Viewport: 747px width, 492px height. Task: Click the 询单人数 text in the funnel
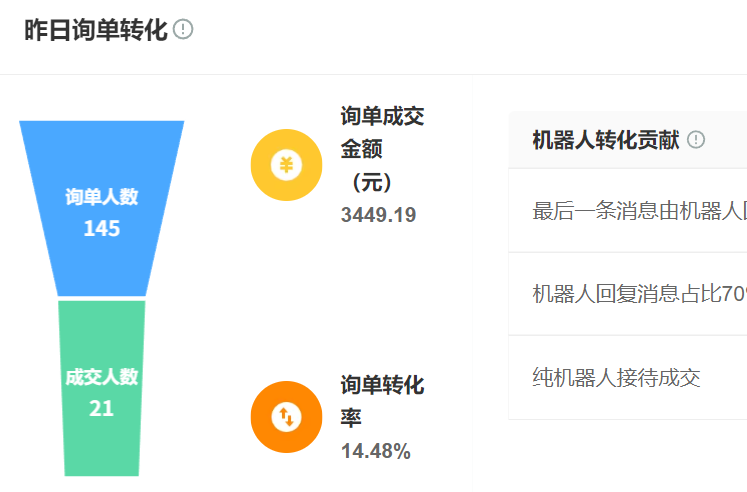tap(102, 197)
